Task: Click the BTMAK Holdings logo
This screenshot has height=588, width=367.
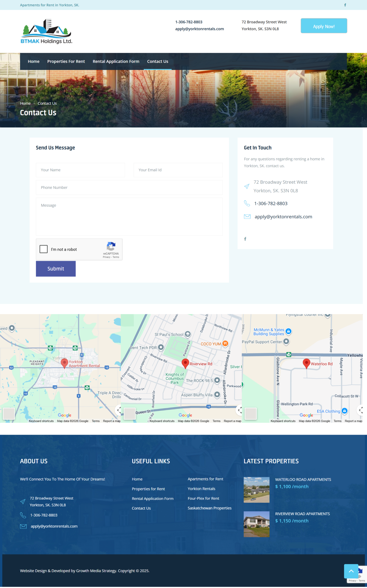Action: point(46,31)
